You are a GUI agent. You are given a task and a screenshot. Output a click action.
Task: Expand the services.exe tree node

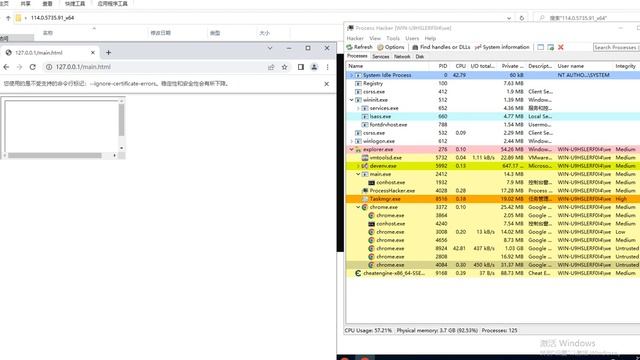(358, 108)
